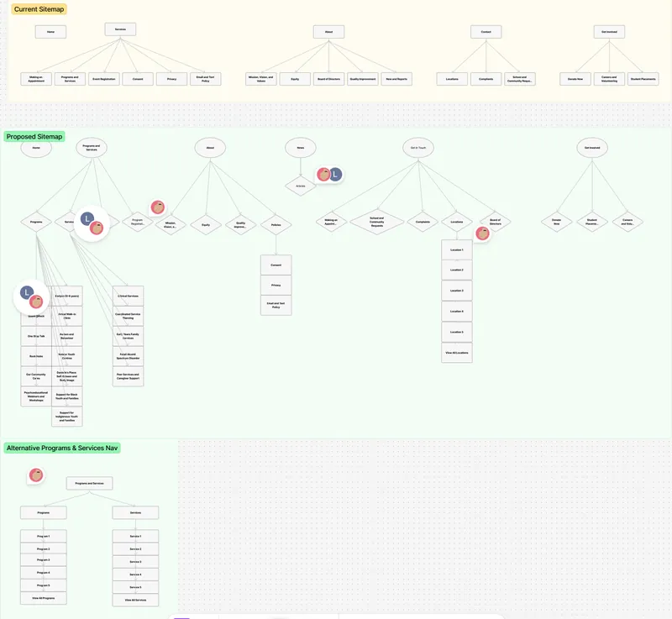Select Services rectangle in Current Sitemap

120,29
